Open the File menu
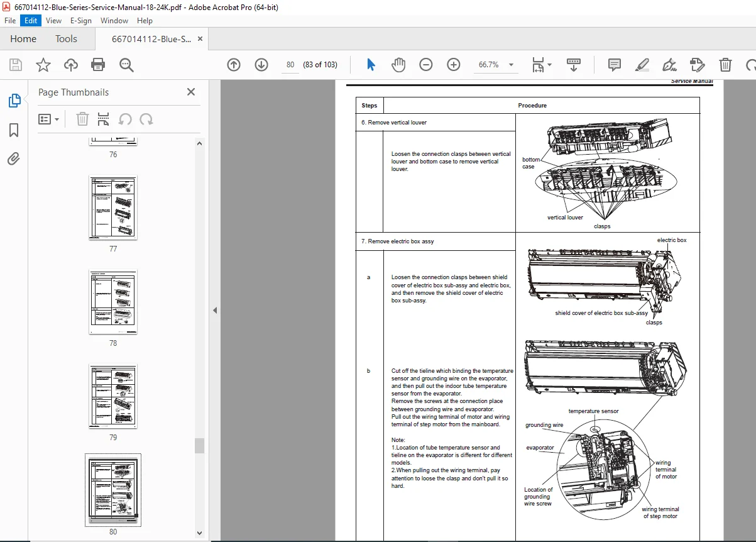This screenshot has width=756, height=542. pos(10,21)
